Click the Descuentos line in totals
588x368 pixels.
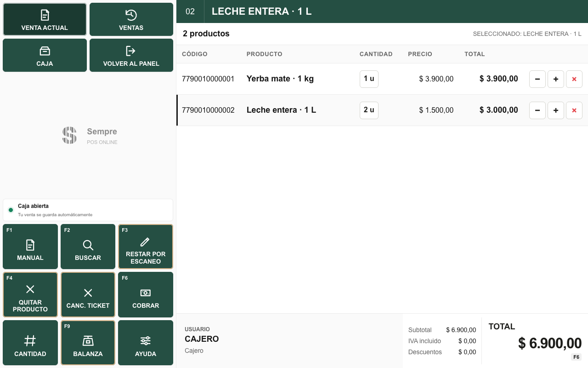tap(442, 352)
